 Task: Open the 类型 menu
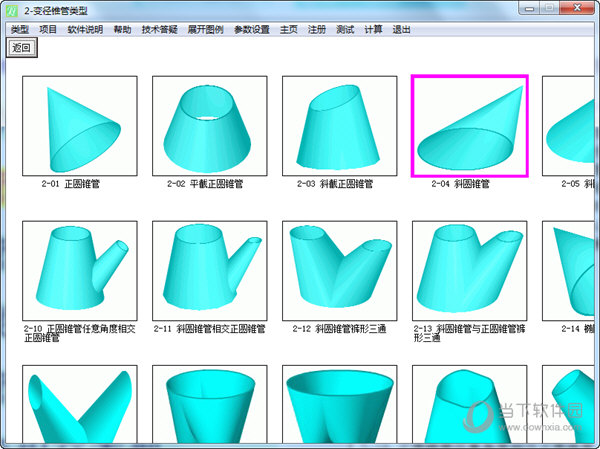point(20,29)
